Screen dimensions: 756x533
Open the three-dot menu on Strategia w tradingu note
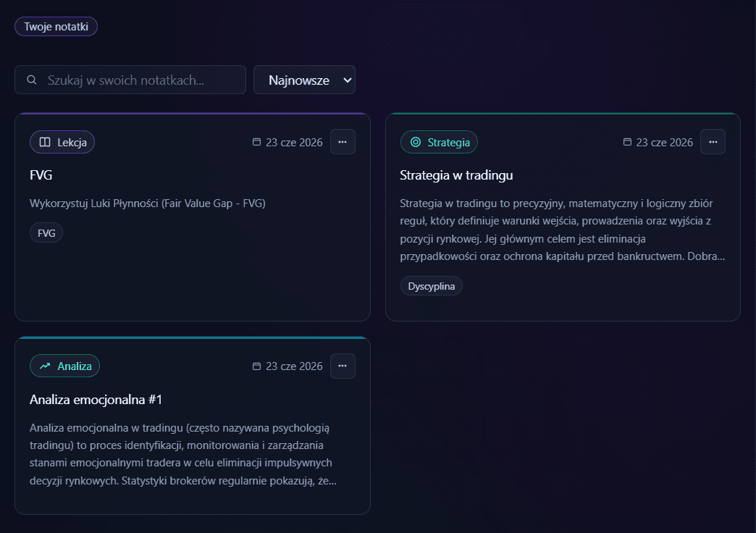point(713,142)
